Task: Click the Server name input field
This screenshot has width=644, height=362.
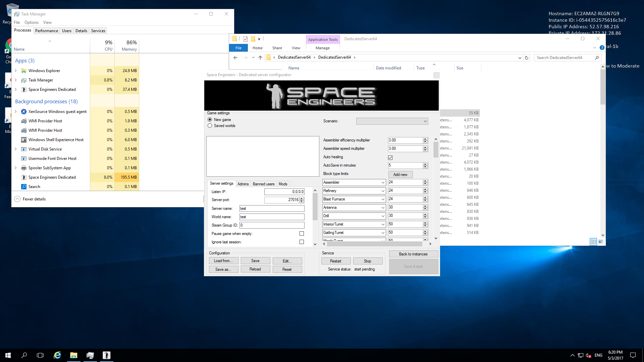Action: pyautogui.click(x=272, y=208)
